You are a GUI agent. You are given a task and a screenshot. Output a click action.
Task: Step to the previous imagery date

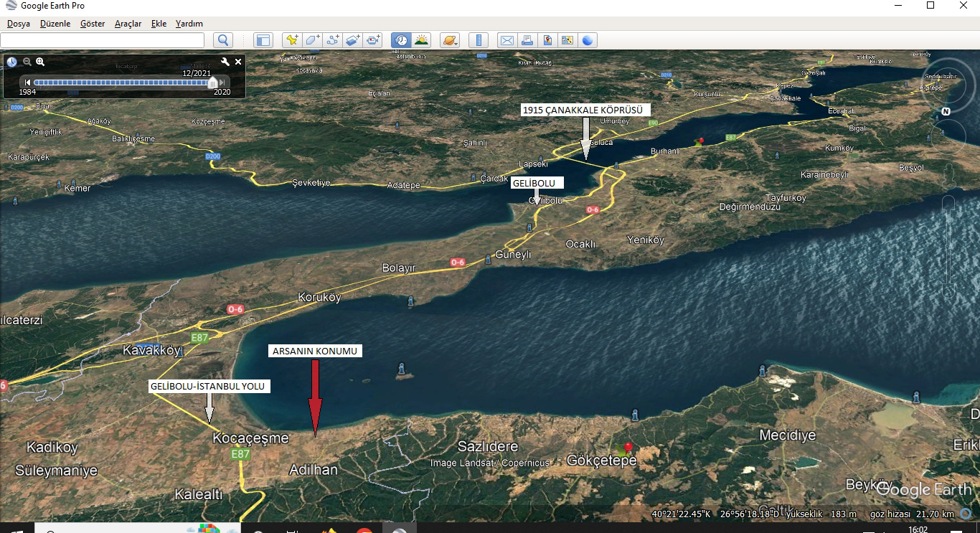tap(27, 82)
